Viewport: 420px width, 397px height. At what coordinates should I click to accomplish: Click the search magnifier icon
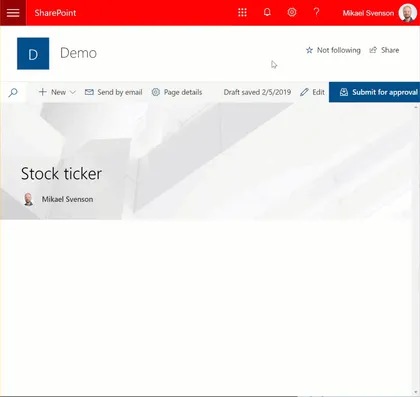pyautogui.click(x=13, y=92)
